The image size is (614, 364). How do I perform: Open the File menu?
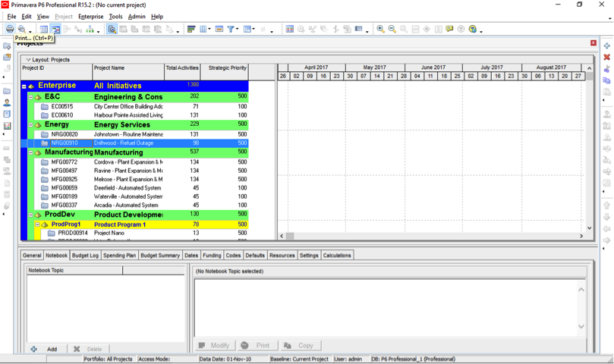pyautogui.click(x=11, y=17)
